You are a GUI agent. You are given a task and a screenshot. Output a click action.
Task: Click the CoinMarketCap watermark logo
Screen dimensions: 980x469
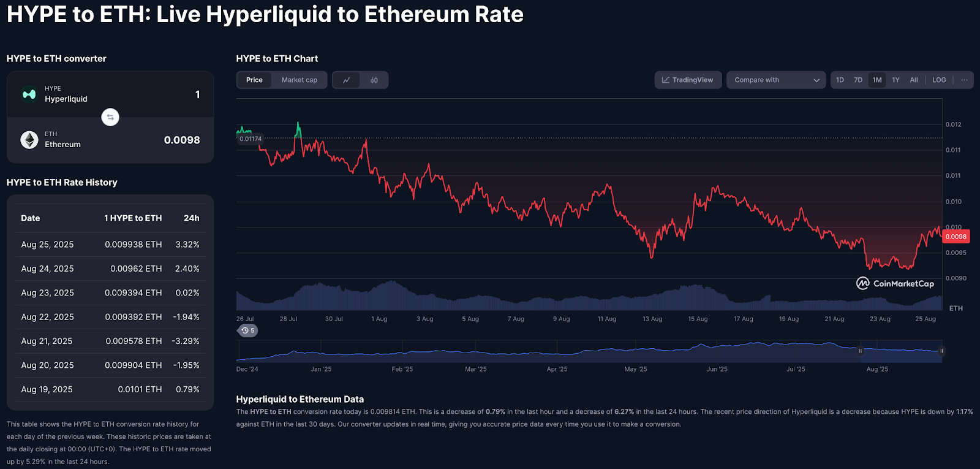click(895, 283)
